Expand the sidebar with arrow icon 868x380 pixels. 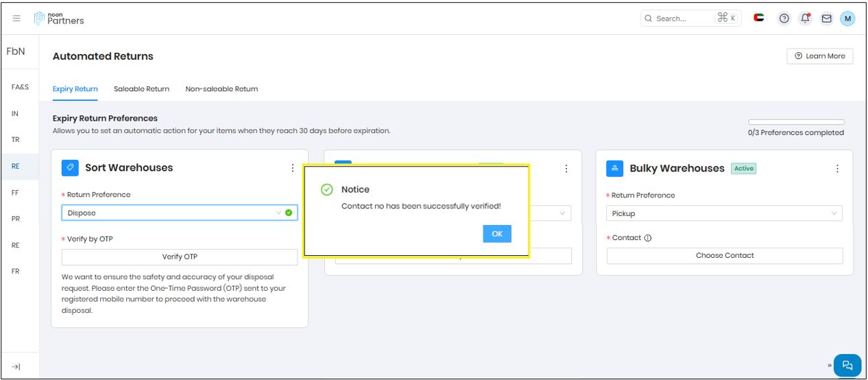coord(16,367)
